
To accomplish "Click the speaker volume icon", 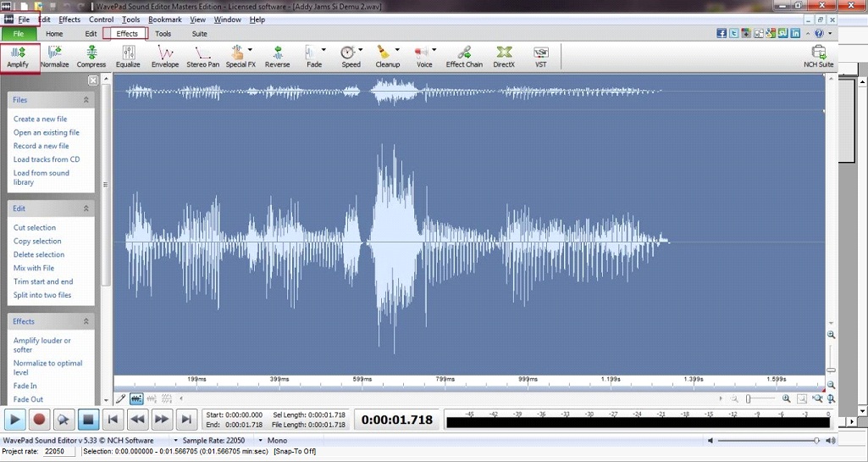I will (x=831, y=441).
